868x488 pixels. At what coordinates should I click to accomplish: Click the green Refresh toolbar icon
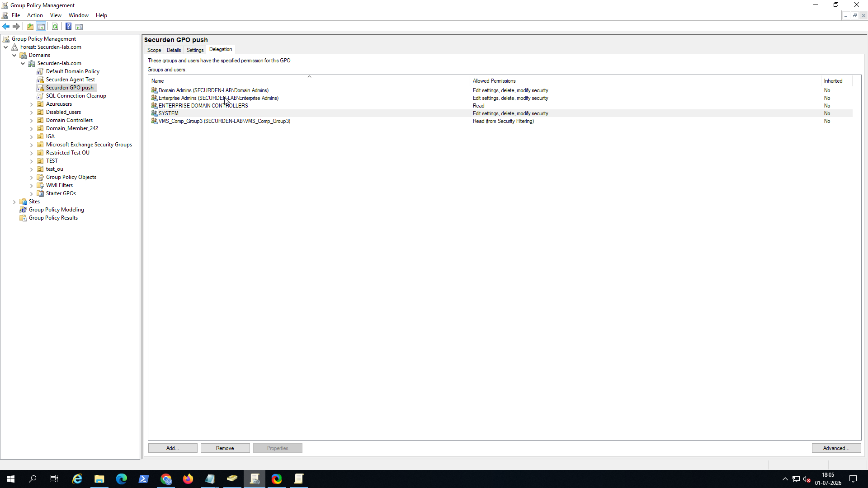coord(55,27)
